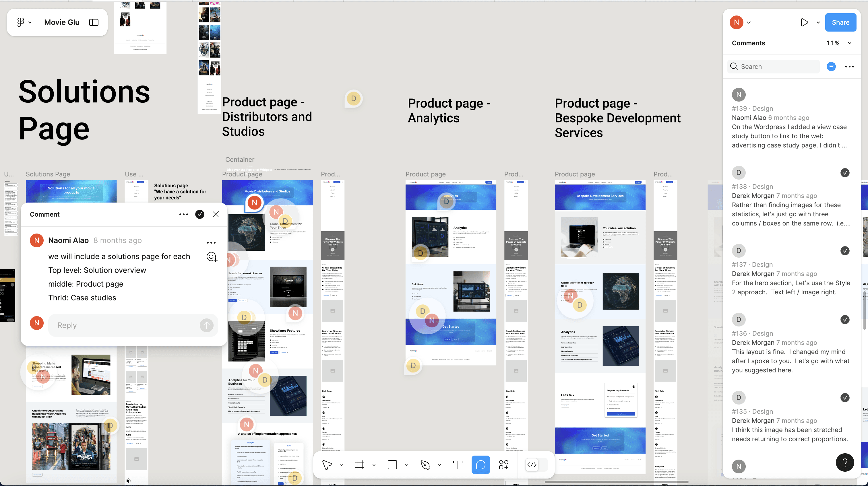Select the Frame tool
The image size is (868, 486).
[360, 465]
